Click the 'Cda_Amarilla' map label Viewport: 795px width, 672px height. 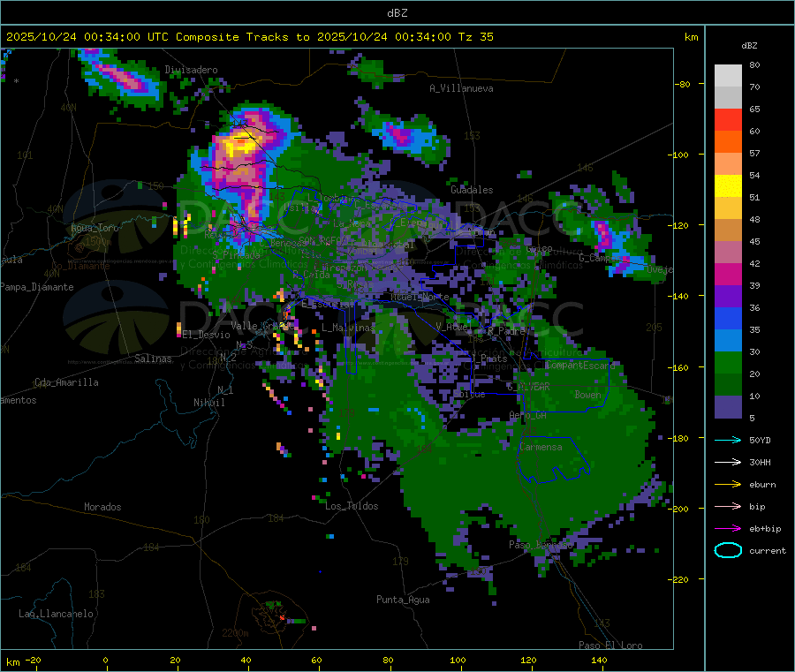[66, 382]
